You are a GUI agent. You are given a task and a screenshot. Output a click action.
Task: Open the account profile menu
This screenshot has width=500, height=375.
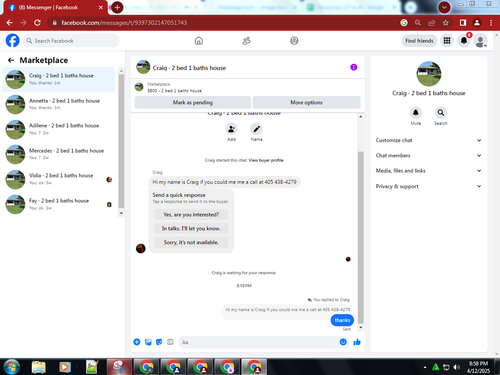(480, 41)
